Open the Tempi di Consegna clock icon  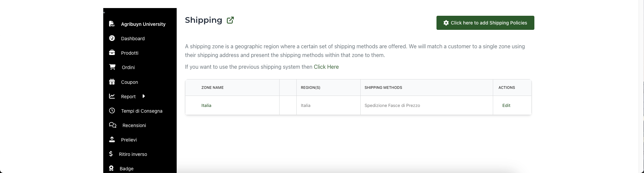coord(112,111)
